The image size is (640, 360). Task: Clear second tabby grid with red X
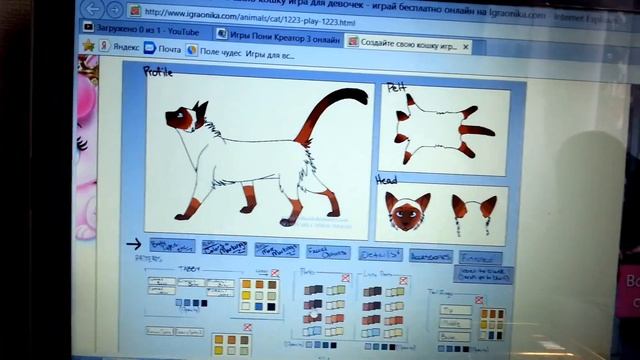247,327
